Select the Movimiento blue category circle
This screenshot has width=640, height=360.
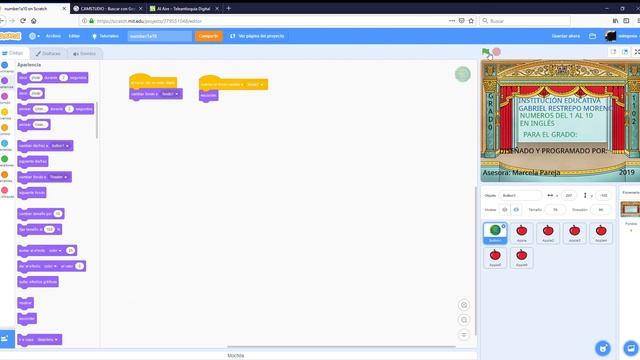point(4,65)
